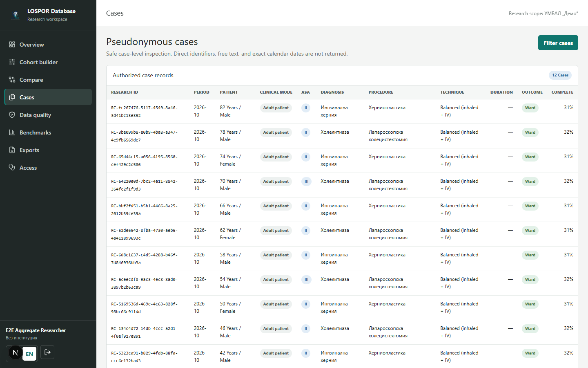This screenshot has height=368, width=588.
Task: Select the Data quality shield icon
Action: 12,115
